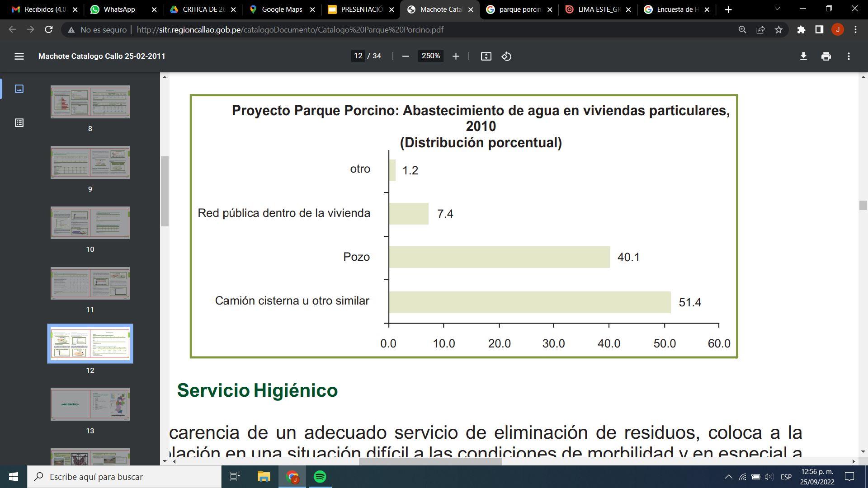Switch to the WhatsApp tab

pos(119,9)
